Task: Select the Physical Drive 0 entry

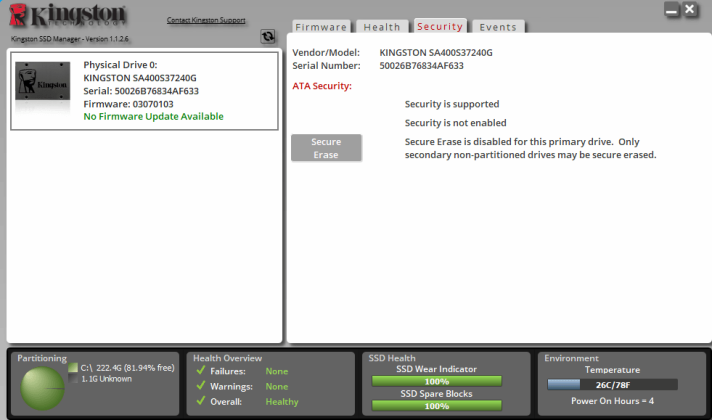Action: [144, 91]
